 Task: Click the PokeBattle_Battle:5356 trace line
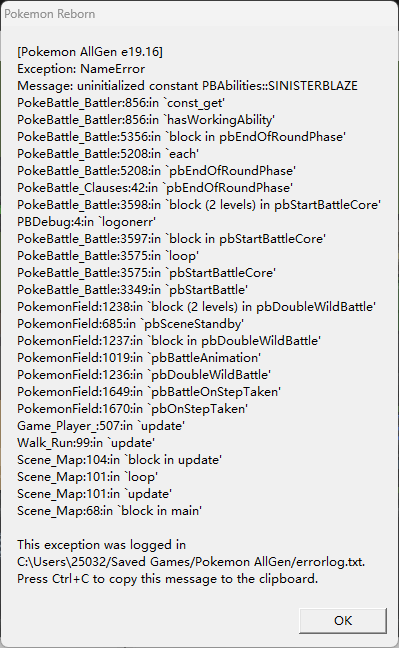pyautogui.click(x=182, y=137)
